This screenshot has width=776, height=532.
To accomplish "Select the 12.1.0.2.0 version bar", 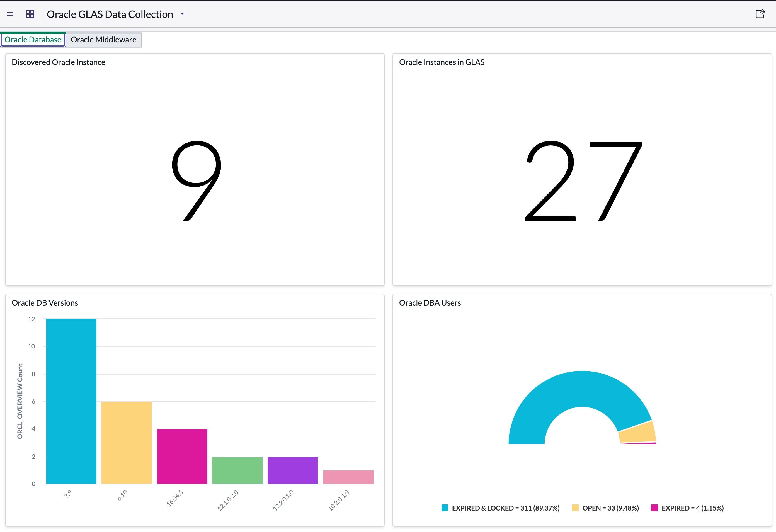I will point(237,470).
